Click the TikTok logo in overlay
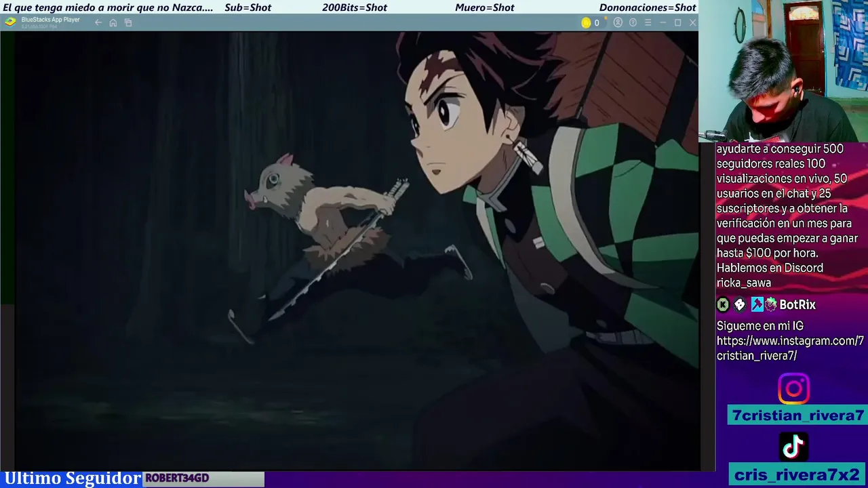This screenshot has height=488, width=868. coord(793,447)
